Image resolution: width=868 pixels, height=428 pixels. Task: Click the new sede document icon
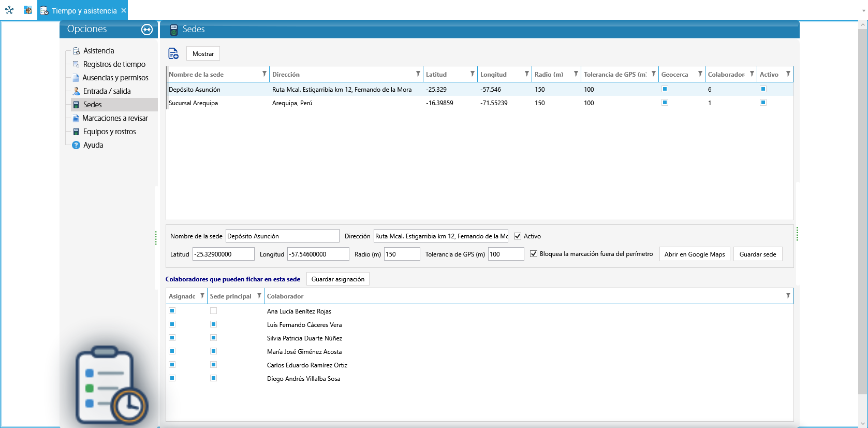tap(173, 53)
